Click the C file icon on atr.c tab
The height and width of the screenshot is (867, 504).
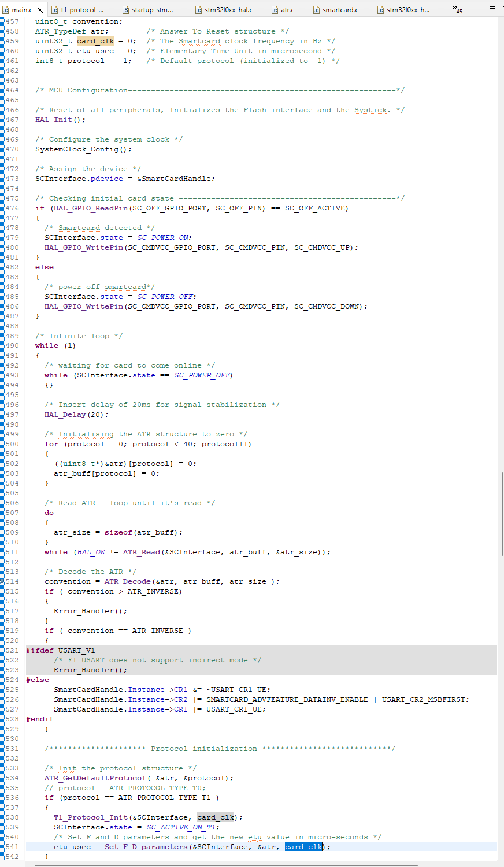coord(276,9)
